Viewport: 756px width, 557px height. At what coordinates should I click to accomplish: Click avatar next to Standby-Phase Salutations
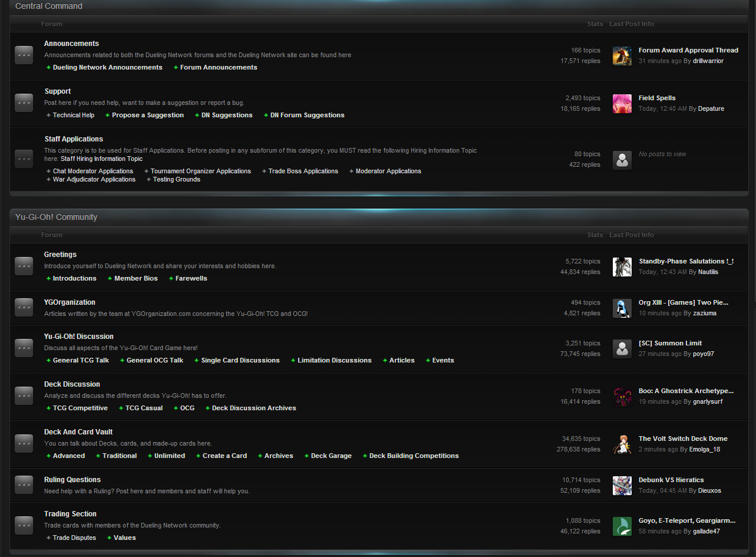click(622, 267)
